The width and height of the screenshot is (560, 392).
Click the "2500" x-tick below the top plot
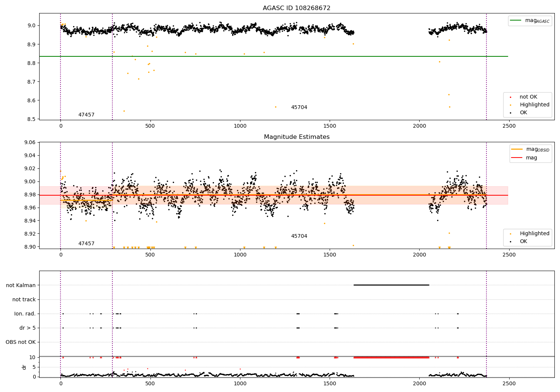point(509,126)
